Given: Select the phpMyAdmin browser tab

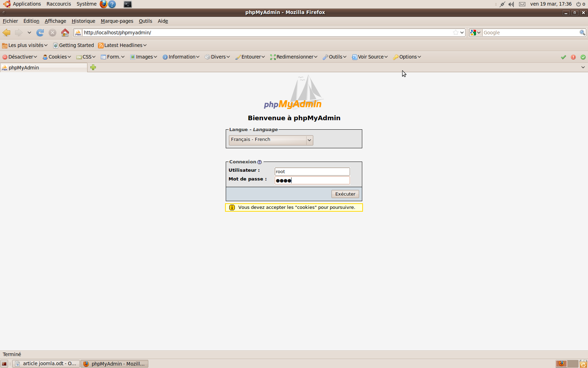Looking at the screenshot, I should (44, 68).
